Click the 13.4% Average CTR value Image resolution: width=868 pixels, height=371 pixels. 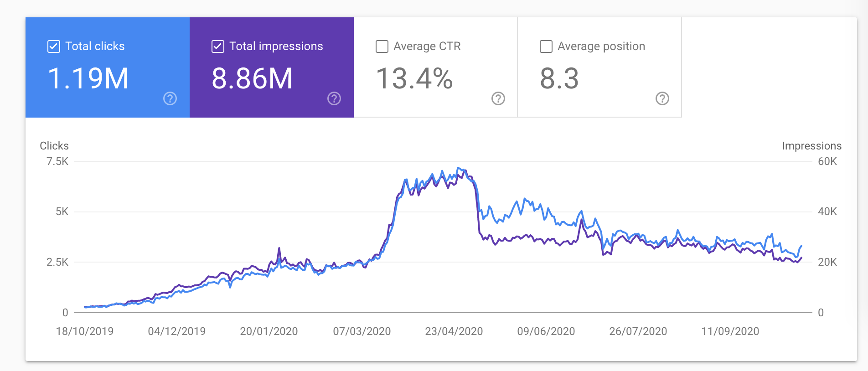click(414, 78)
